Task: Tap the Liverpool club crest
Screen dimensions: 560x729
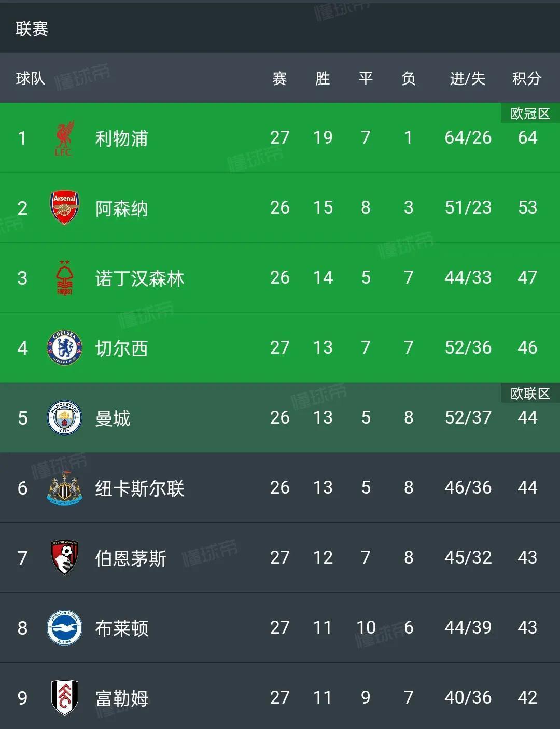Action: coord(64,138)
